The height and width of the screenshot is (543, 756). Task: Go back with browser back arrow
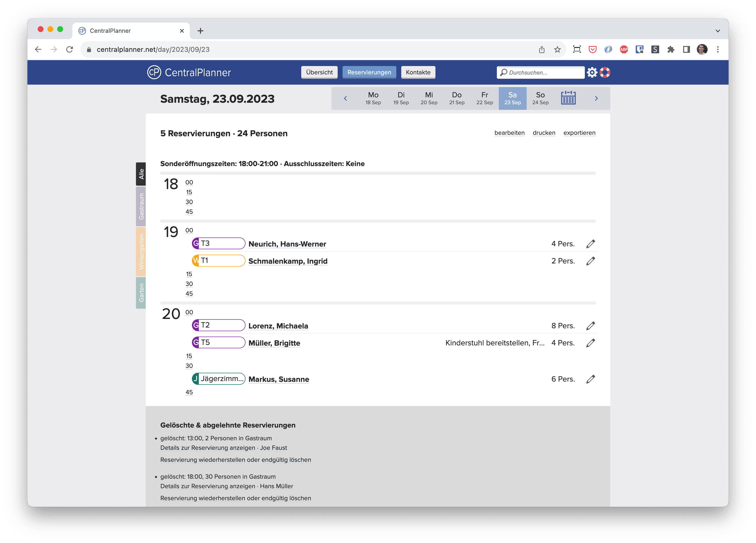[38, 49]
